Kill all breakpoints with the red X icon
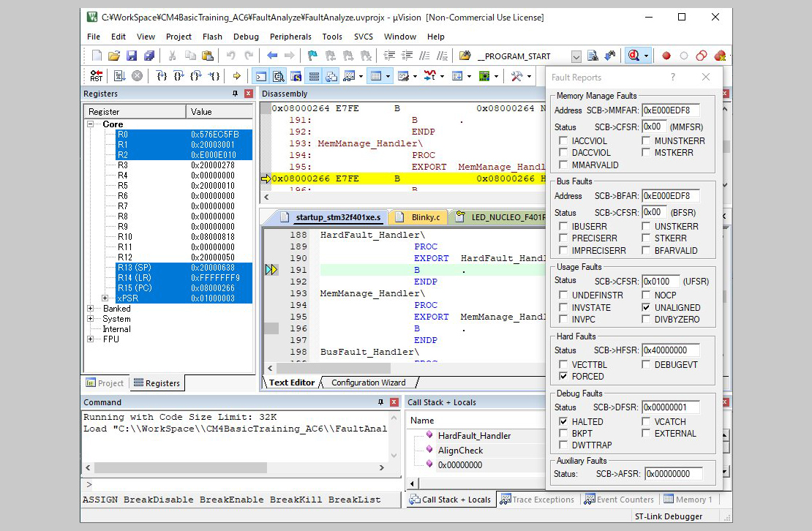Screen dimensions: 812x531 719,56
